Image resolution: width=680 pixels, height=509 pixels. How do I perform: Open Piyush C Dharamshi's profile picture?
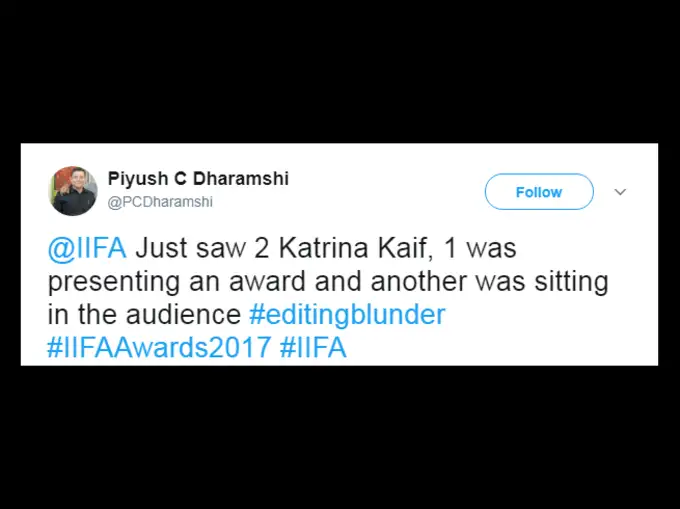(x=73, y=191)
